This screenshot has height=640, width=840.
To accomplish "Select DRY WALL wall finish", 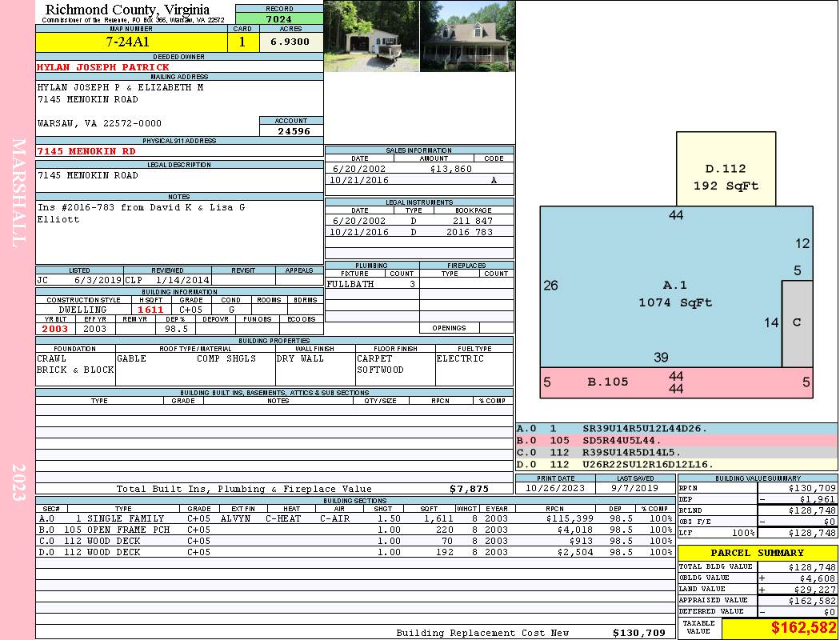I will 300,359.
